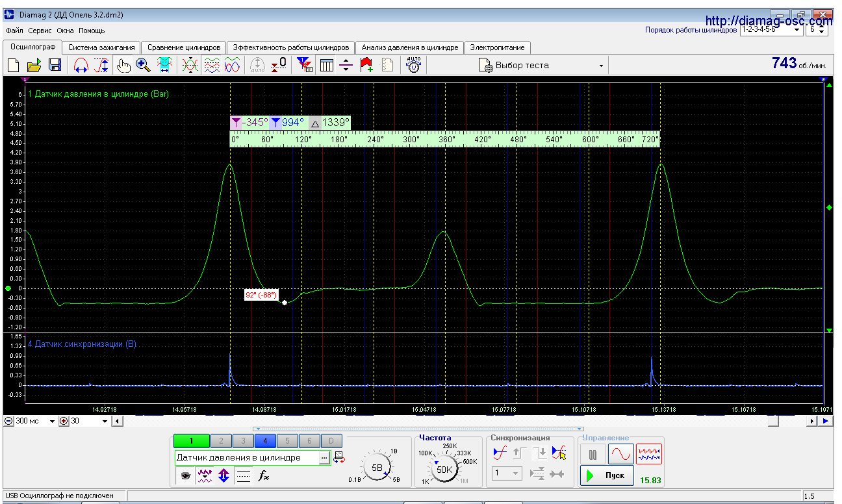Screen dimensions: 842x504
Task: Click the overlay channels waveform icon
Action: pos(190,65)
